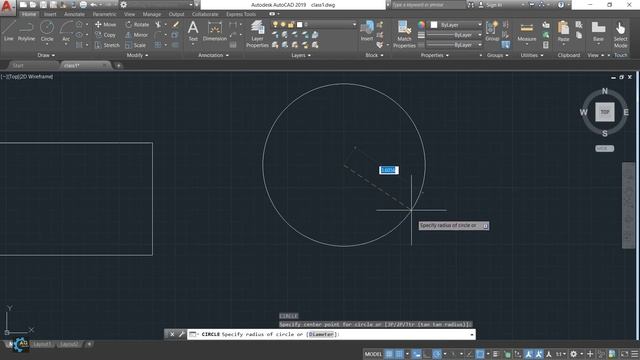Screen dimensions: 640x360
Task: Click the Insert block tool
Action: tap(367, 31)
